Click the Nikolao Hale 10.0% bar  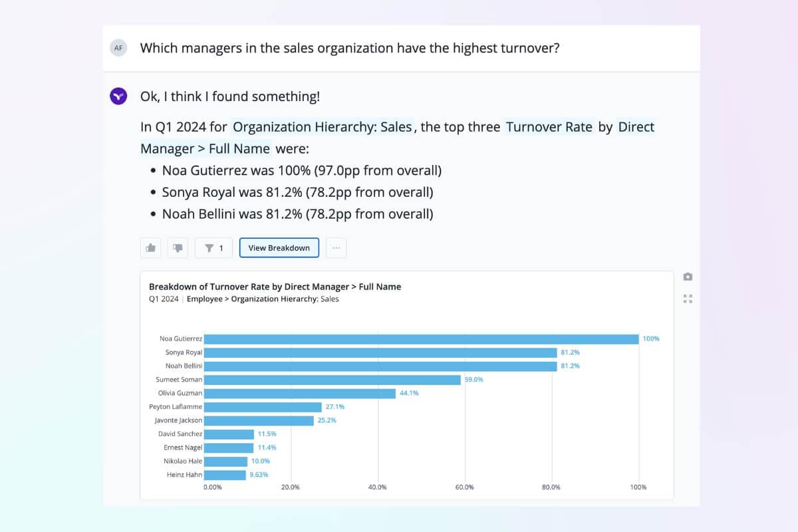coord(225,462)
